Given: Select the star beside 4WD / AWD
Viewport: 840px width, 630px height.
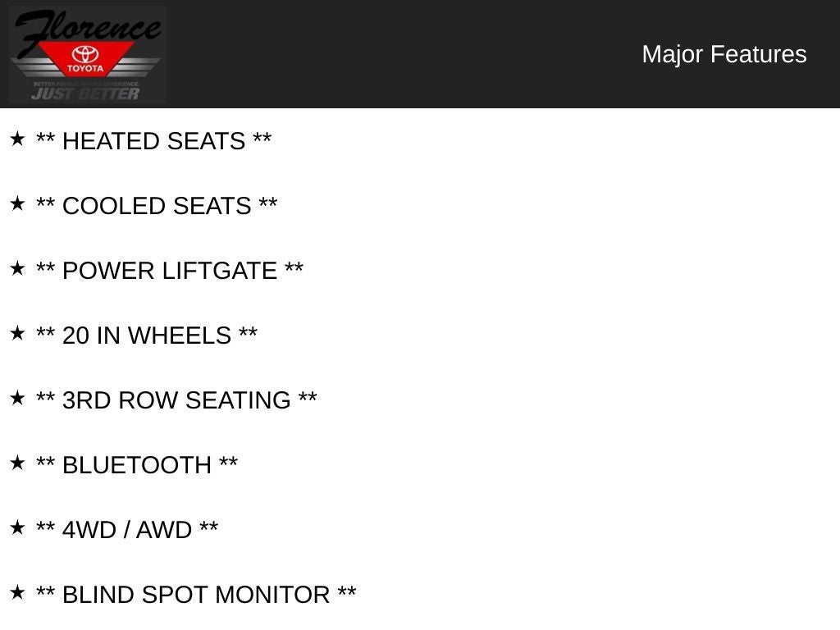Looking at the screenshot, I should (17, 528).
